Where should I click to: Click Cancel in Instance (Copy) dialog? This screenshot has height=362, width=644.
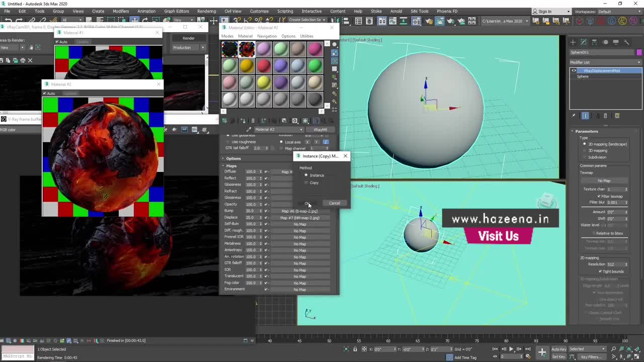coord(334,203)
